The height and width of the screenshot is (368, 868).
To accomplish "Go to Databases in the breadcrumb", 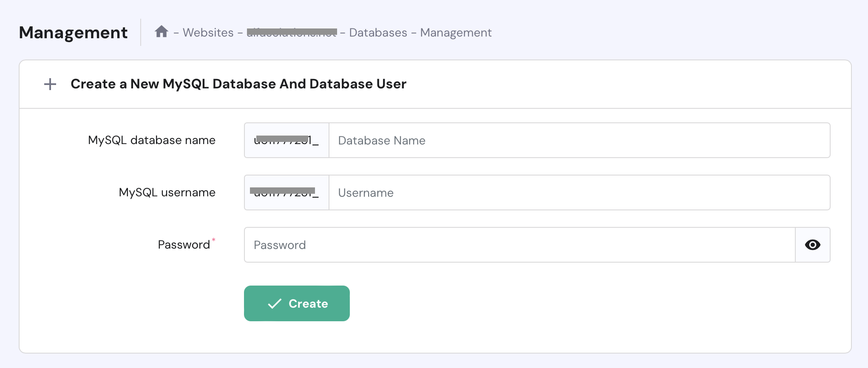I will (378, 33).
